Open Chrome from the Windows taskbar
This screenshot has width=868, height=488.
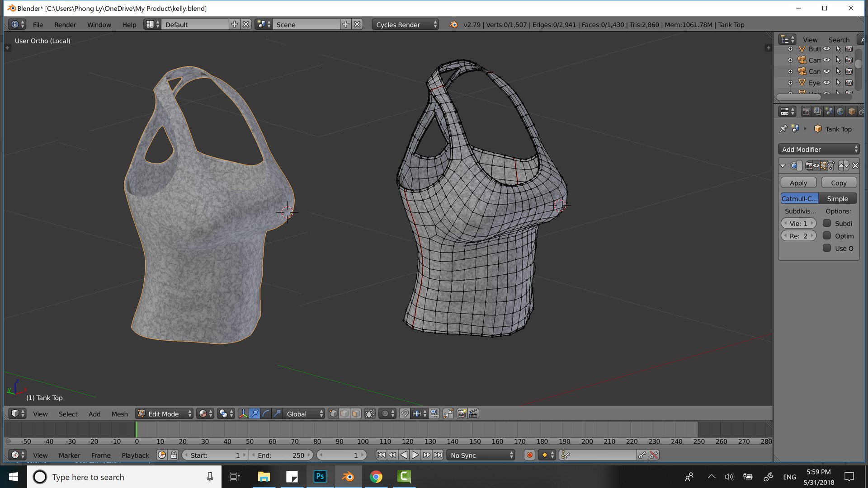(376, 477)
